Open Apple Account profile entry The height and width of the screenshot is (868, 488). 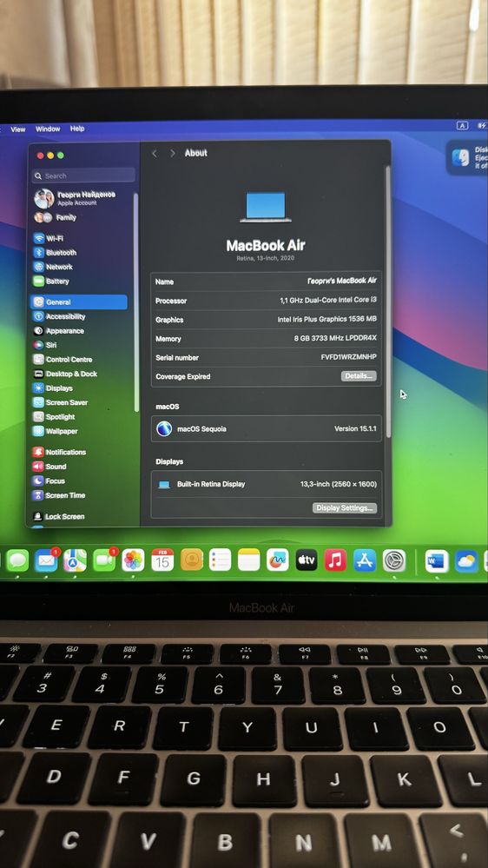tap(76, 198)
